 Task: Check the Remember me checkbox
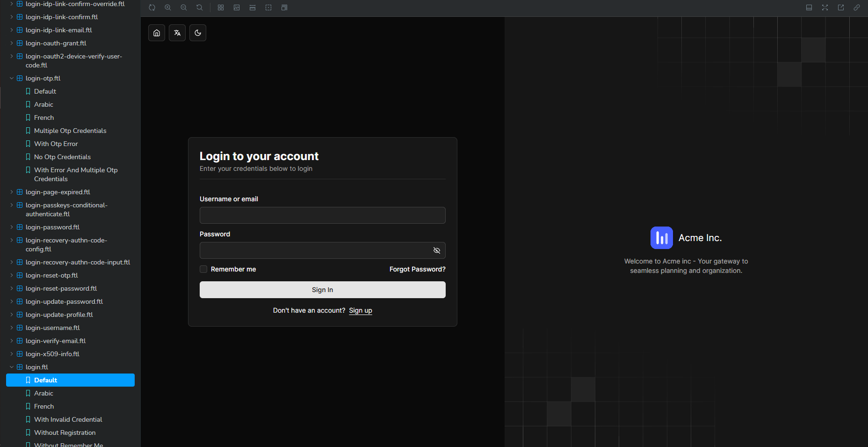[203, 269]
